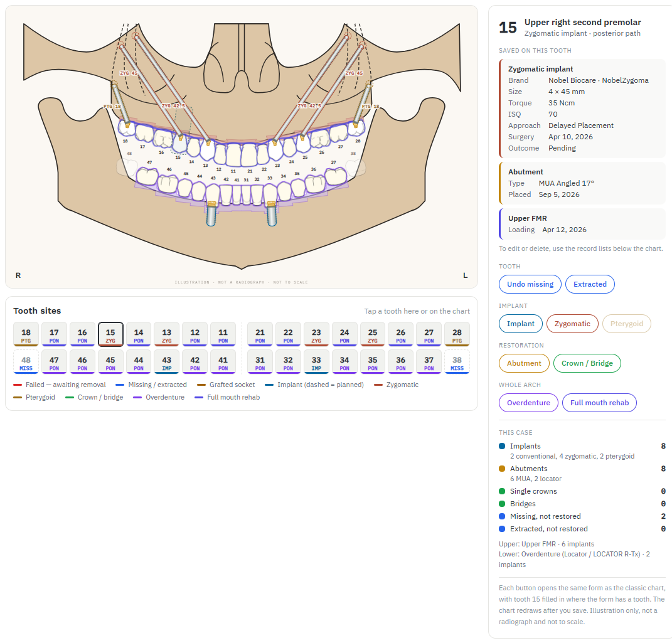Click the Pterygoid implant button
Screen dimensions: 672x643
click(x=627, y=324)
